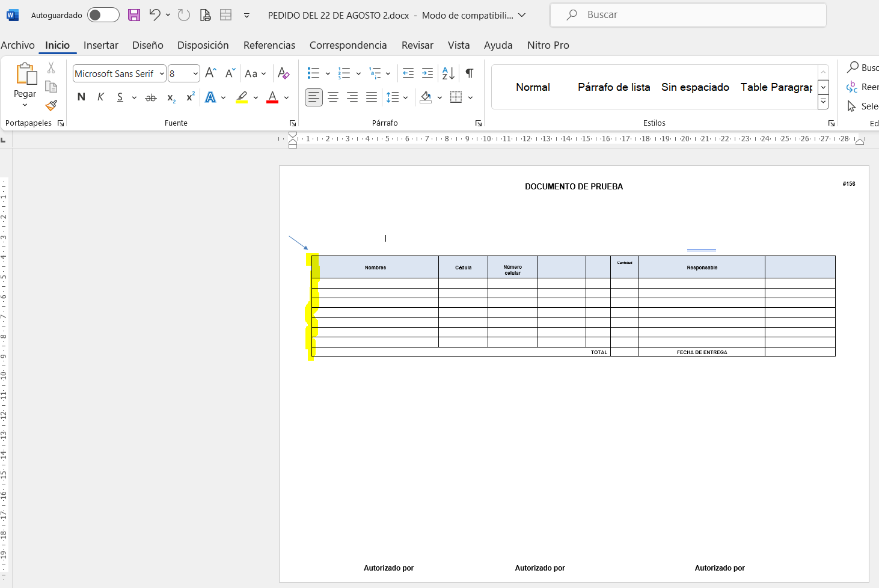Sort text with the A-Z icon
The image size is (879, 588).
coord(449,73)
